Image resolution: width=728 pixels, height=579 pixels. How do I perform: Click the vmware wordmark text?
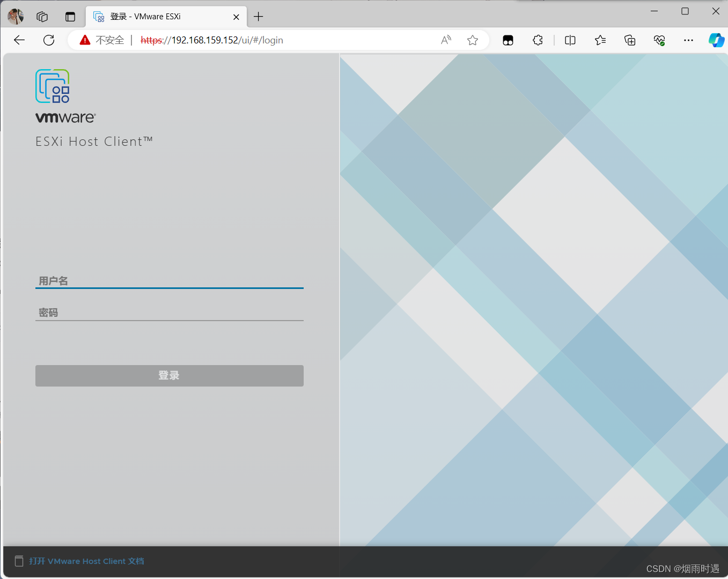(x=65, y=117)
